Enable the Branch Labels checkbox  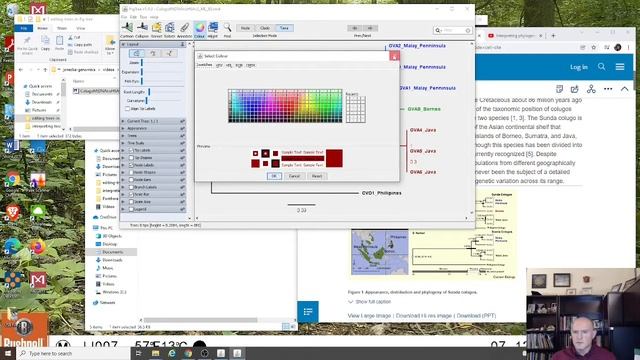coord(131,187)
